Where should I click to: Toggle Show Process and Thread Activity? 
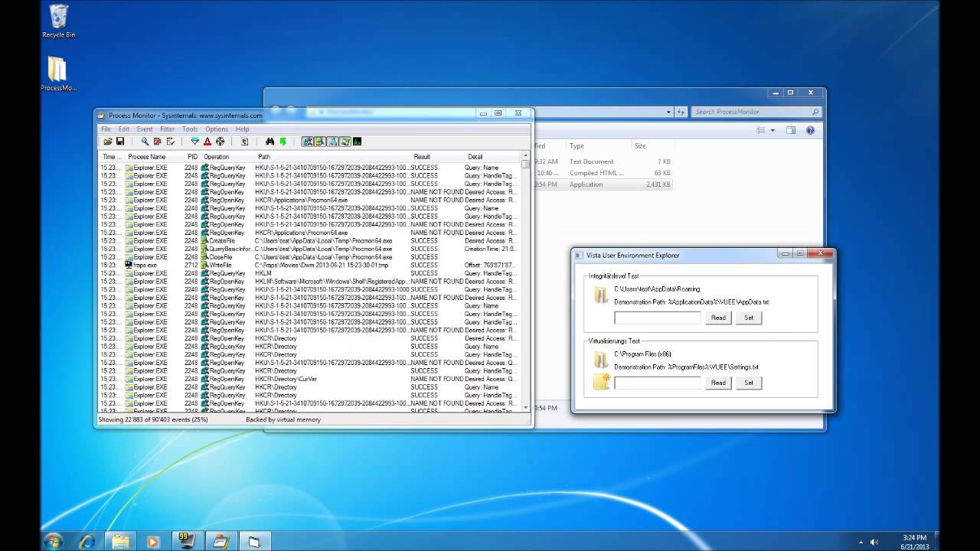click(345, 142)
